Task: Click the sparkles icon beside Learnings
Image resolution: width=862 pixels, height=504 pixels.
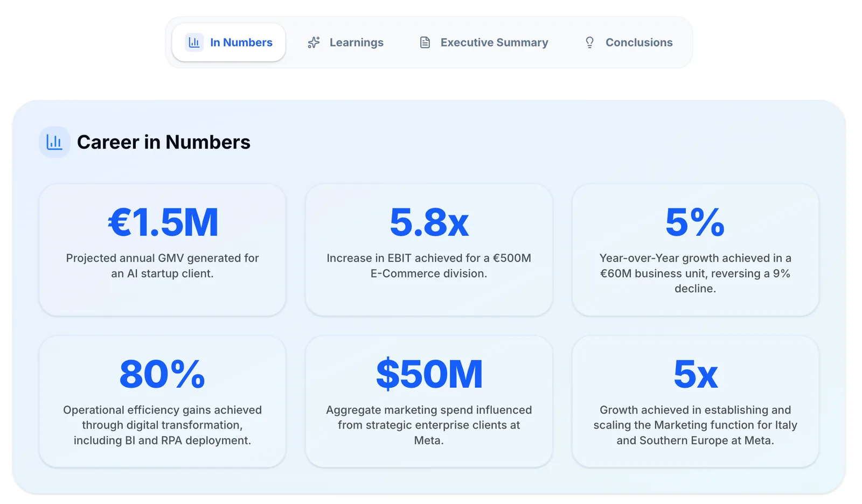Action: click(314, 43)
